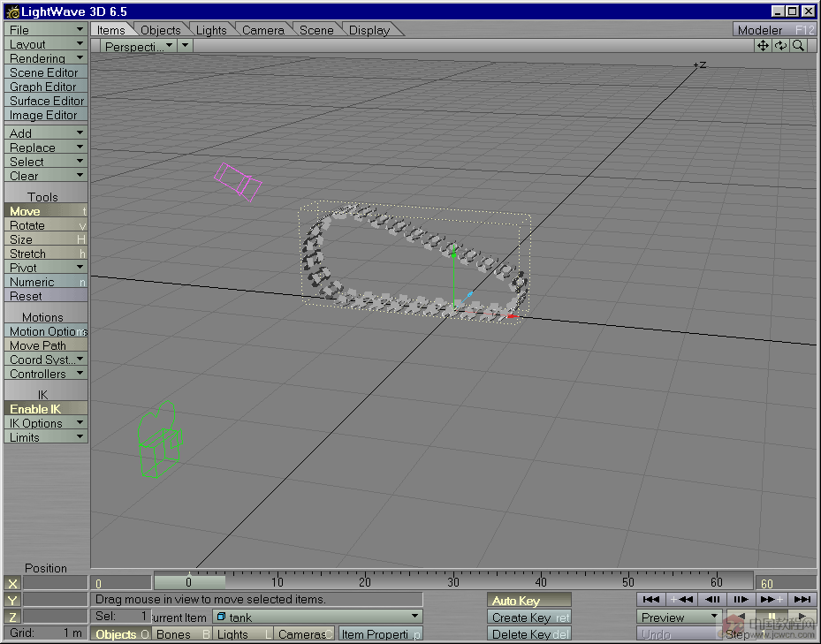Viewport: 821px width, 644px height.
Task: Open the viewport display mode arrow dropdown
Action: 186,46
